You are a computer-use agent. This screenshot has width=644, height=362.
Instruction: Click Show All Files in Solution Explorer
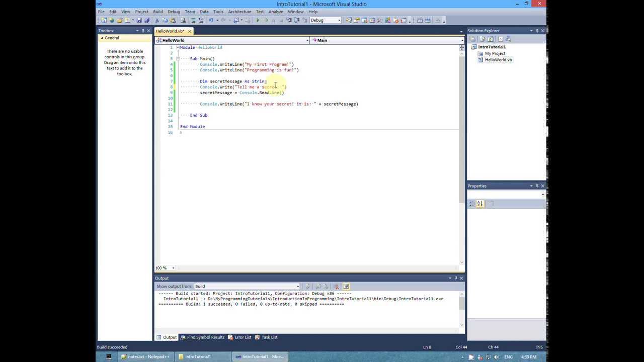click(x=482, y=39)
